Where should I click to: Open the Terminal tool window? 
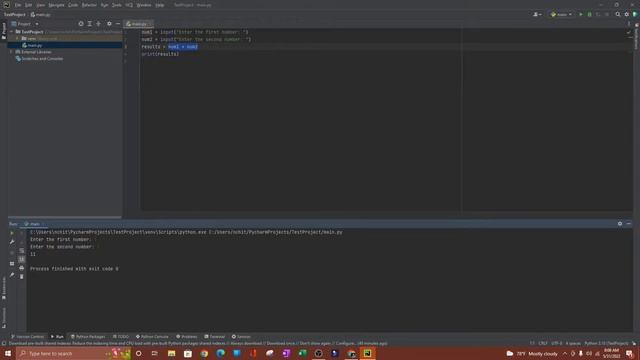(x=214, y=337)
